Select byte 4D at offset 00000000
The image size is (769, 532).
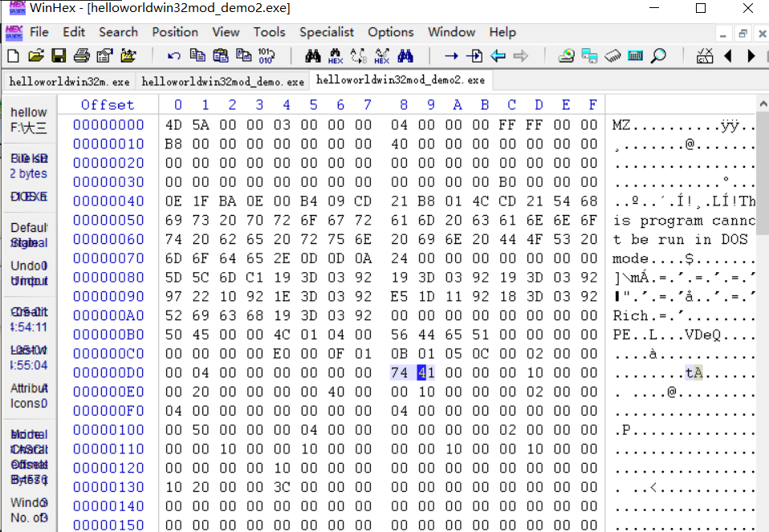tap(173, 124)
